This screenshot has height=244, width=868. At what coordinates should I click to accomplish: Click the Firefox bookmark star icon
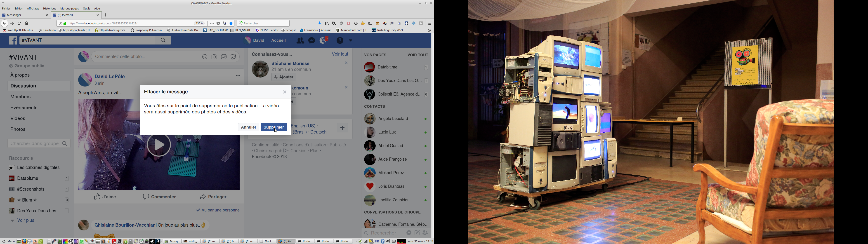click(231, 23)
